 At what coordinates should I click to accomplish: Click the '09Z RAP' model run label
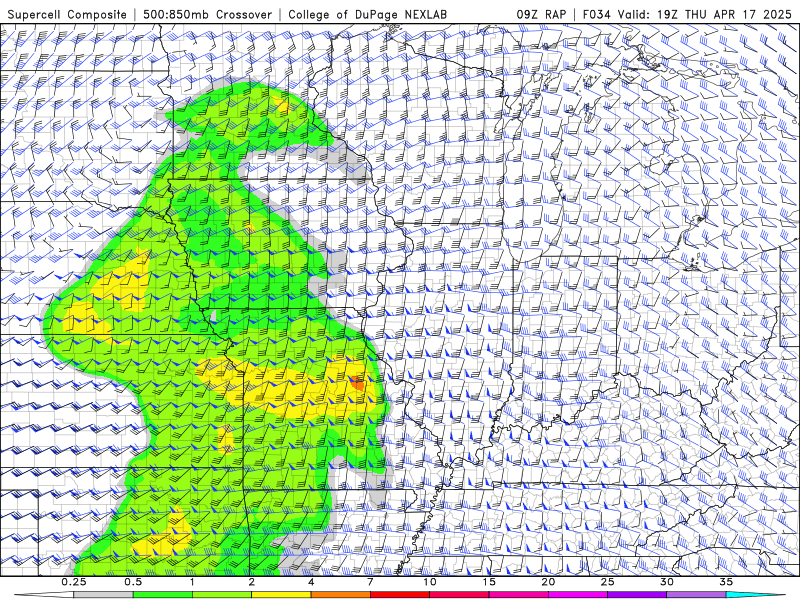click(541, 14)
